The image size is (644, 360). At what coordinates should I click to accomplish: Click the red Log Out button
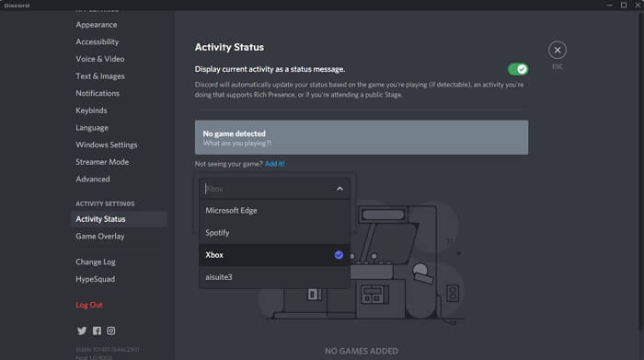[89, 305]
